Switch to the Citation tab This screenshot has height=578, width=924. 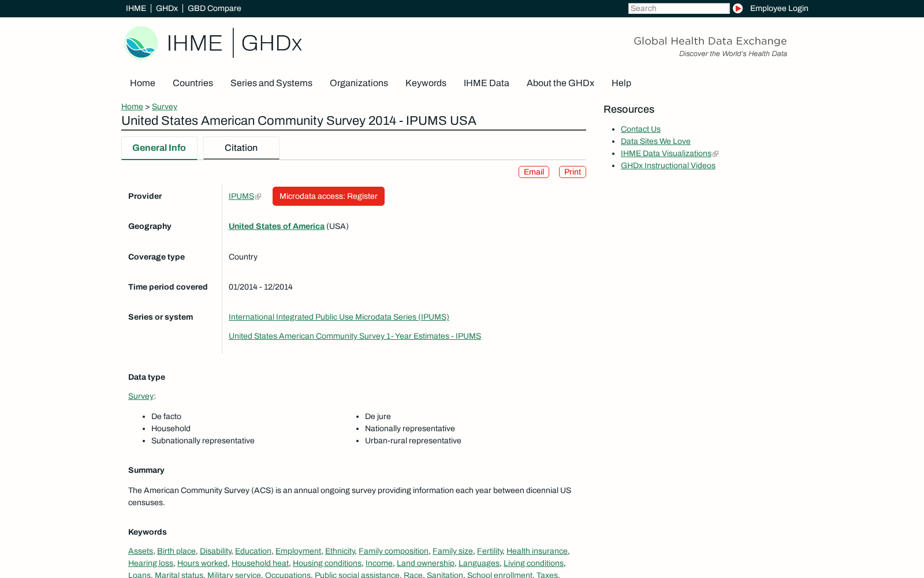click(241, 148)
